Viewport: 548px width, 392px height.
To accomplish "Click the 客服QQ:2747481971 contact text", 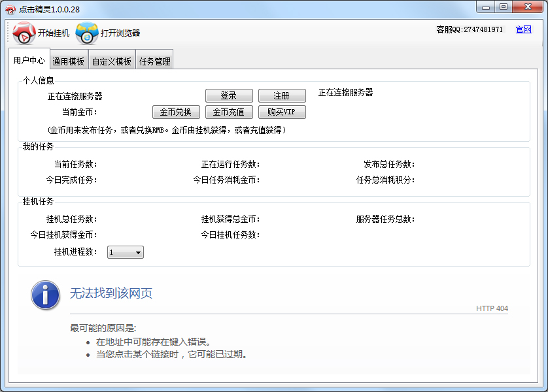I will [x=468, y=30].
